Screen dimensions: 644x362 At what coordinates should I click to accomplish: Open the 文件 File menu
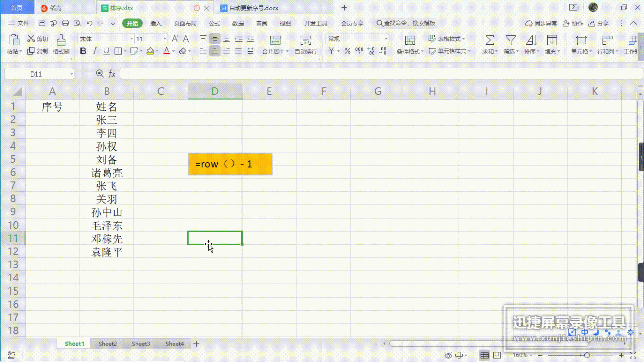click(19, 23)
